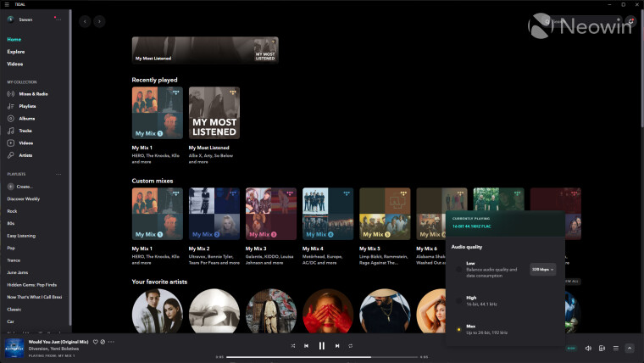
Task: Click Would You Just (Original Mix) title
Action: [x=58, y=342]
